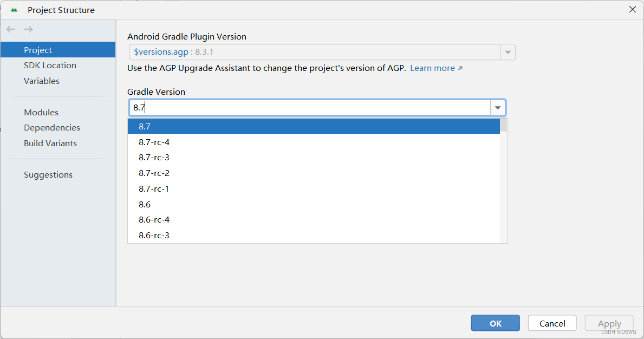Switch to the Variables section
Image resolution: width=644 pixels, height=339 pixels.
pos(42,81)
